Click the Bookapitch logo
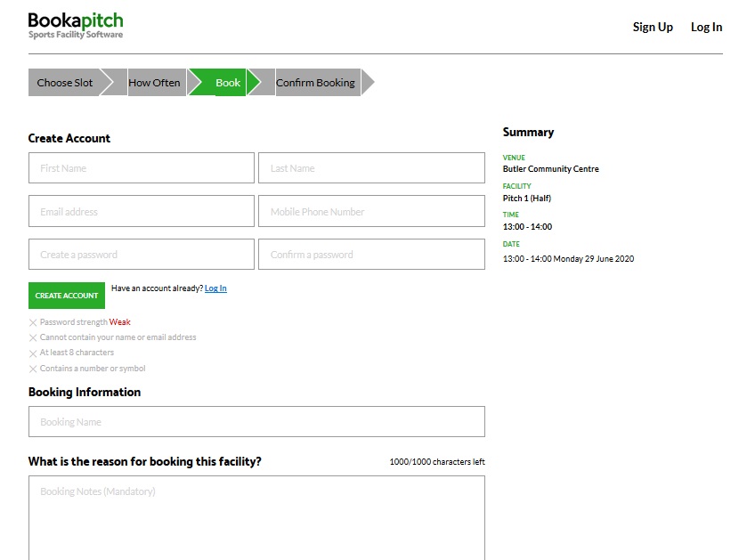The height and width of the screenshot is (560, 731). pos(76,25)
